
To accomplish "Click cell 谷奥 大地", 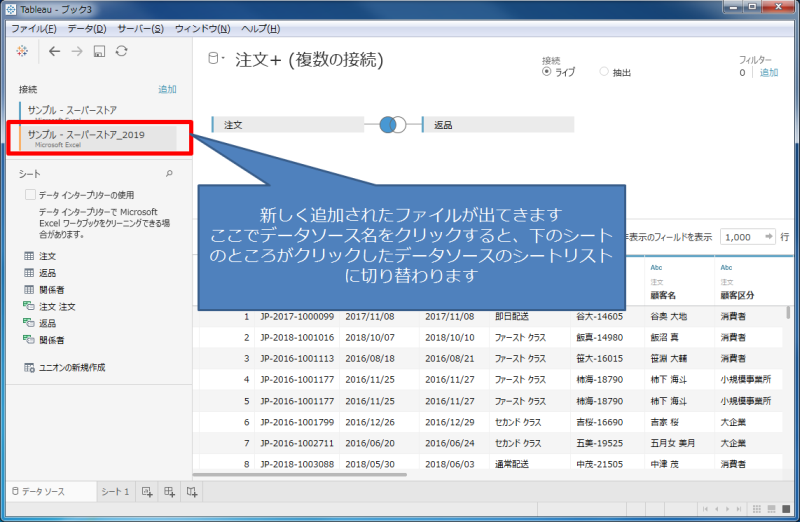I will click(668, 316).
